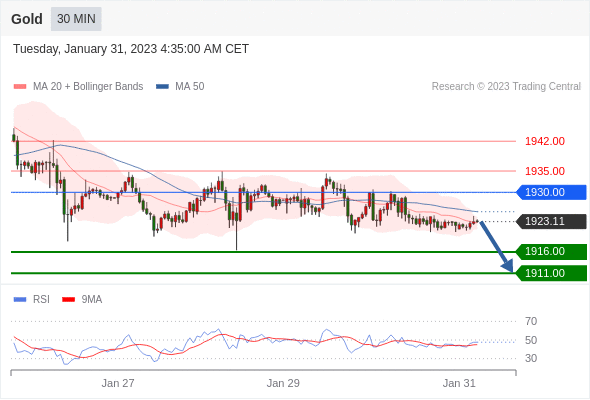Click the RSI 70 level label
Viewport: 590px width, 400px height.
point(531,321)
